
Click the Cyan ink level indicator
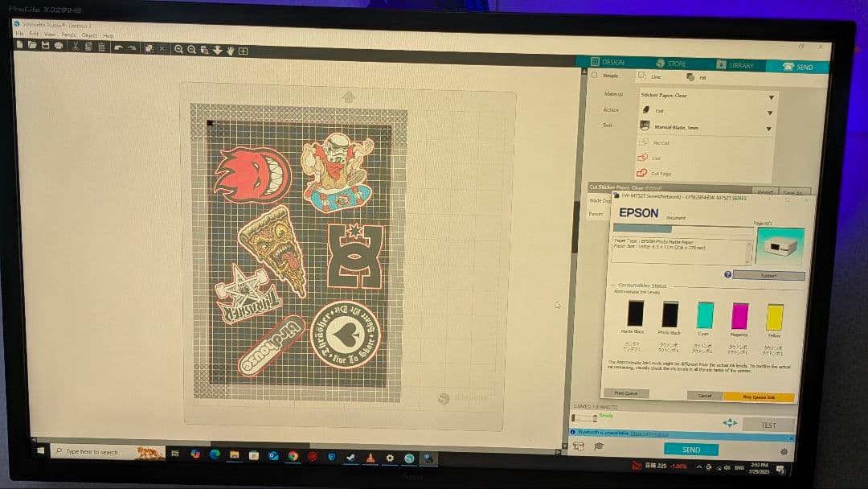pos(704,316)
